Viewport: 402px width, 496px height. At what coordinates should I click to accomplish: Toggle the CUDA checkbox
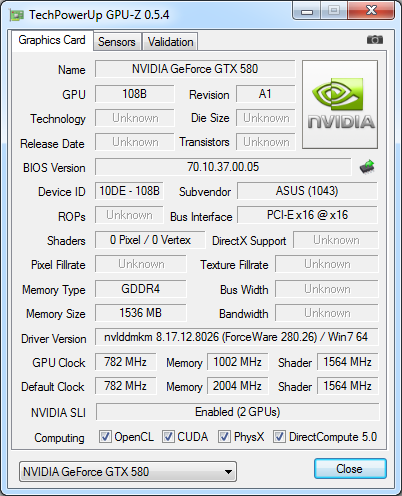168,436
